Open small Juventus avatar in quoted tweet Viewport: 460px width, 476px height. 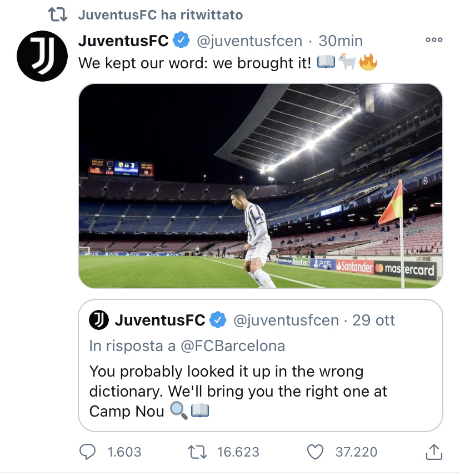click(x=99, y=320)
